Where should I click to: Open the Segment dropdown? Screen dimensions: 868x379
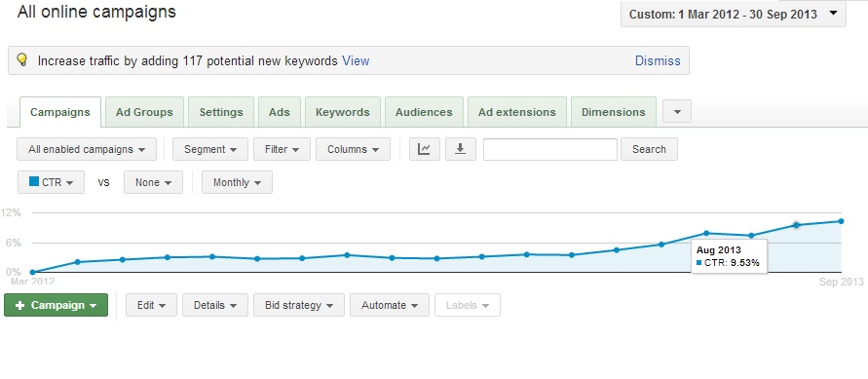click(210, 149)
